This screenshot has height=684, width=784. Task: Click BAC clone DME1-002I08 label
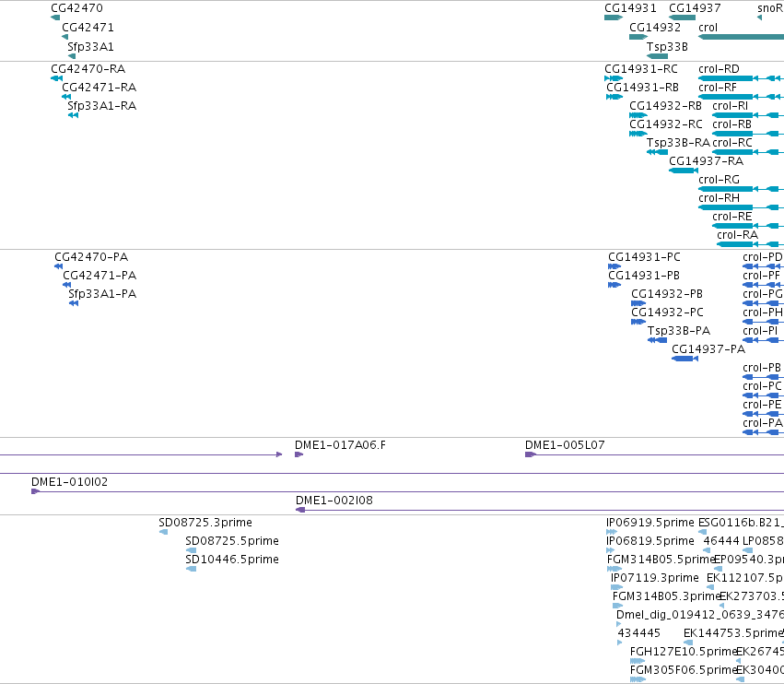coord(334,501)
